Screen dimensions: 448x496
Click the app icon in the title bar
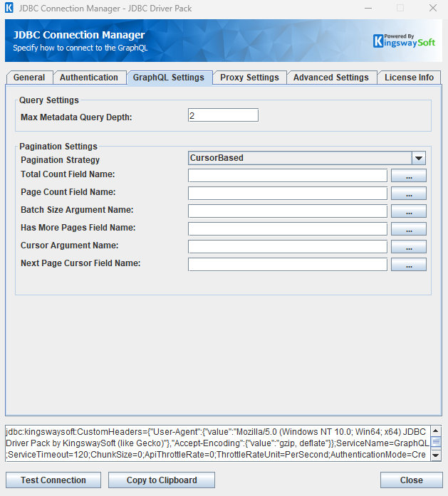[9, 8]
